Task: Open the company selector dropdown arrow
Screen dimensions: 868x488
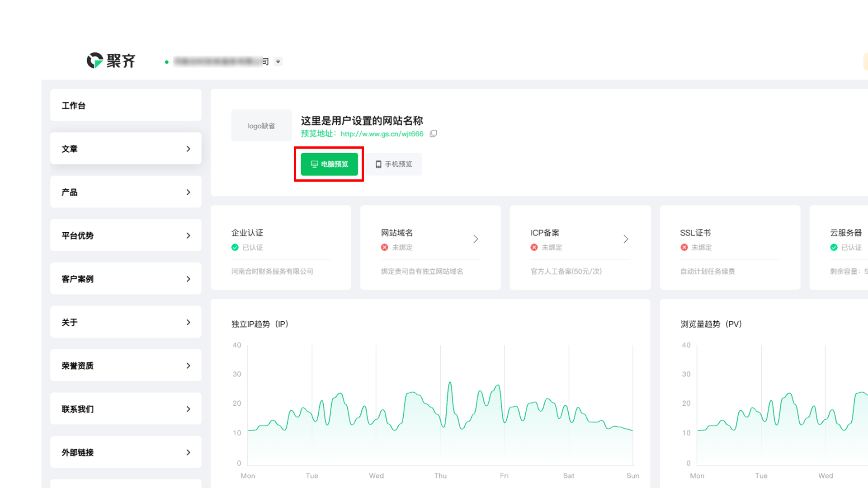Action: point(278,61)
